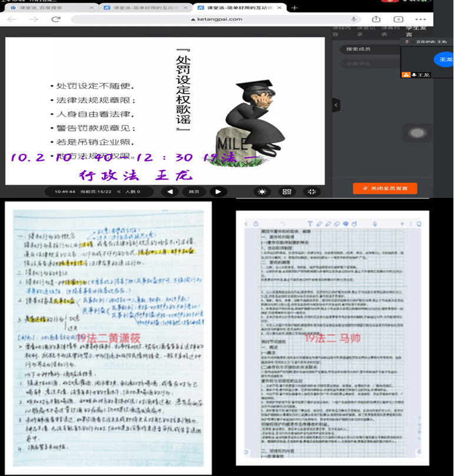The image size is (454, 476).
Task: Select the lasso shape tool in notes app
Action: pos(354,224)
